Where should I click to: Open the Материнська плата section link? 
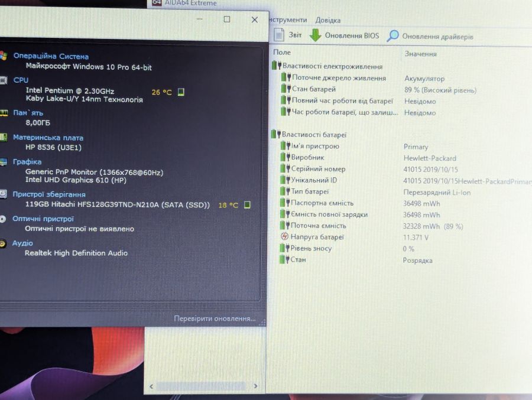48,138
